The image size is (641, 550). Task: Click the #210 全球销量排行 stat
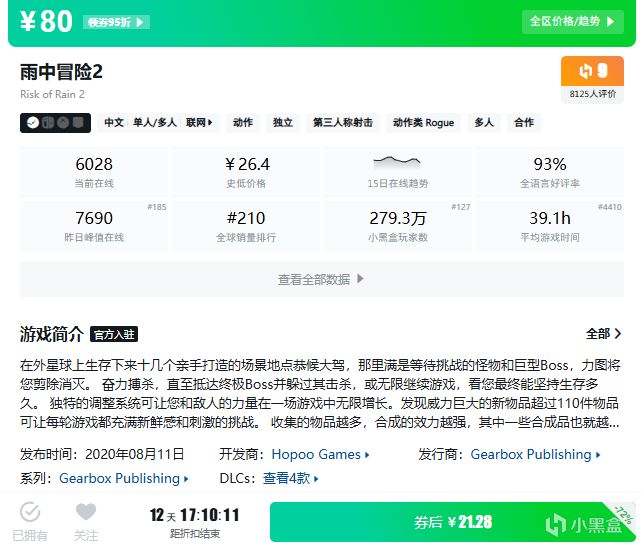point(246,226)
